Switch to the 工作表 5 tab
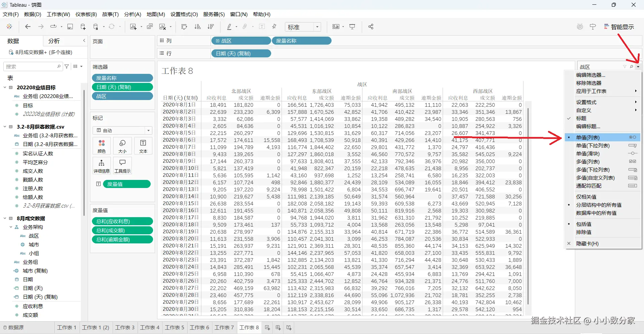Viewport: 644px width, 334px height. pos(175,327)
